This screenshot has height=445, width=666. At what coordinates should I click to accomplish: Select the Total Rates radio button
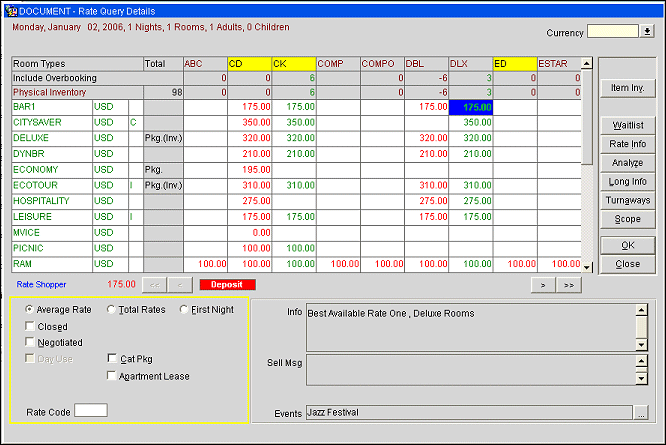click(111, 310)
